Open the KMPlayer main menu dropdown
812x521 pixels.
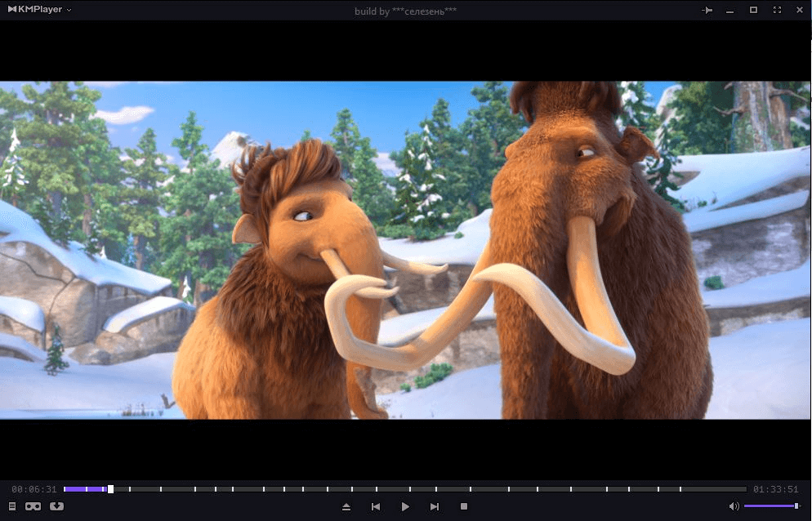pyautogui.click(x=40, y=9)
